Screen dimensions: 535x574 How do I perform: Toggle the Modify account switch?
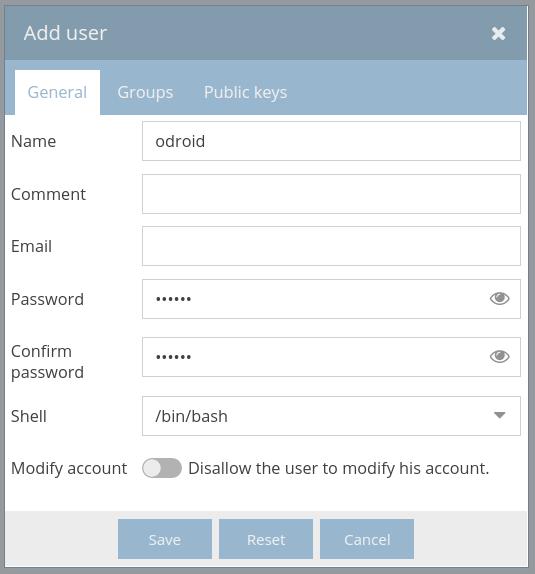[162, 468]
